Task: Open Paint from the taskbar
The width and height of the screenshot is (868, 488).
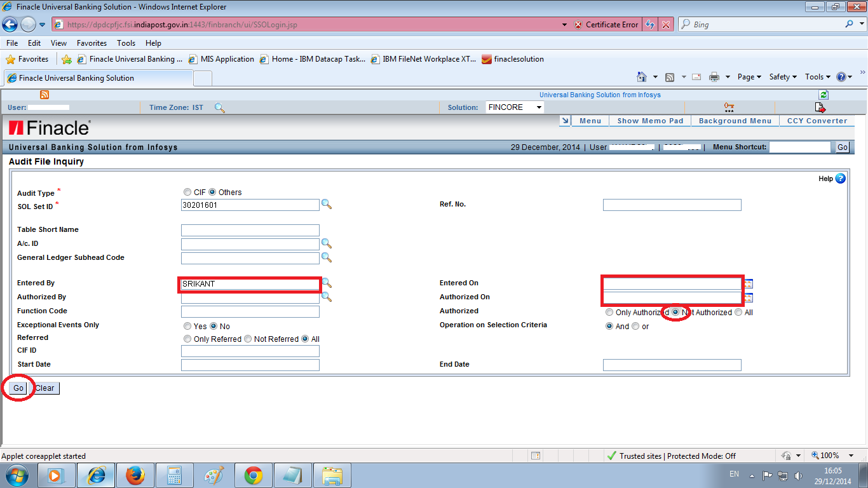Action: coord(214,475)
